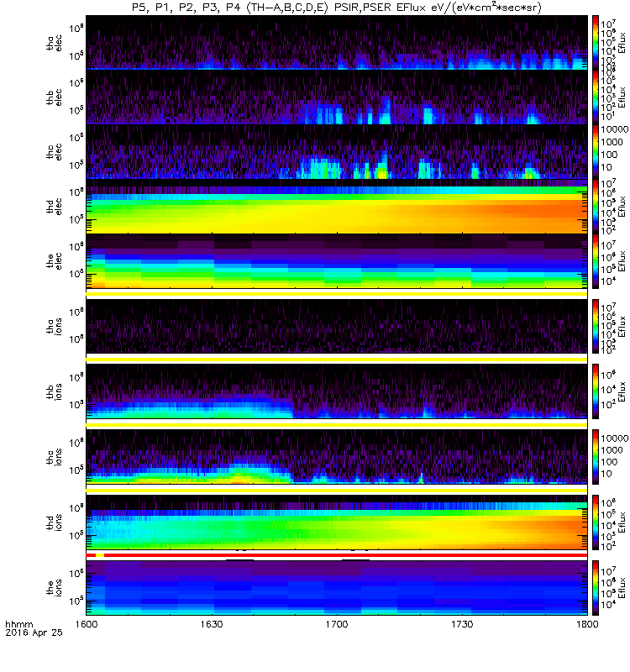
Task: Click the thc elec color scale bar
Action: point(596,152)
